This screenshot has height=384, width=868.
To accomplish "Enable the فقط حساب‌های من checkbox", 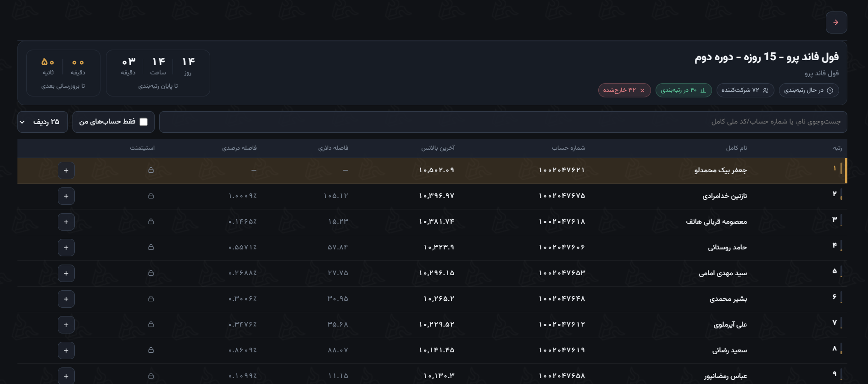I will (x=144, y=122).
